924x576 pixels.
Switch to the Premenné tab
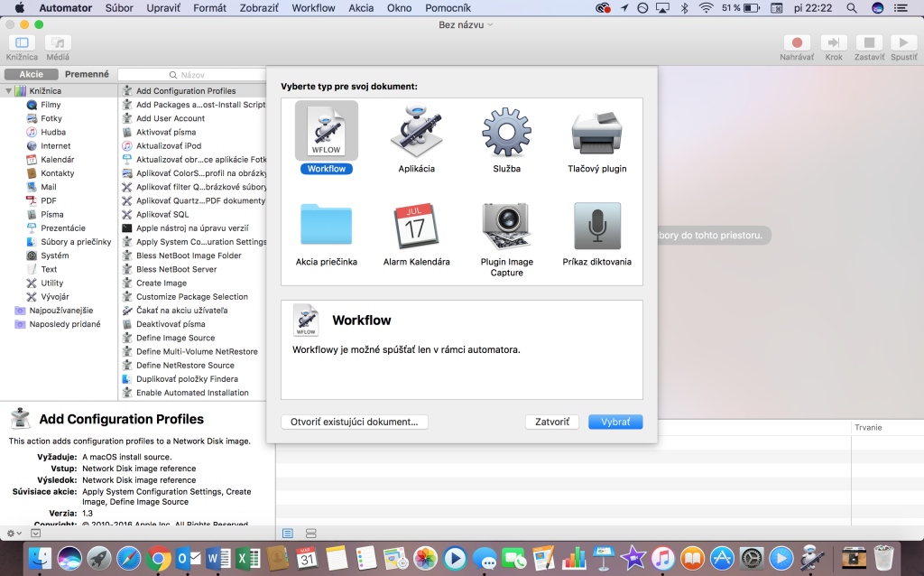(88, 74)
